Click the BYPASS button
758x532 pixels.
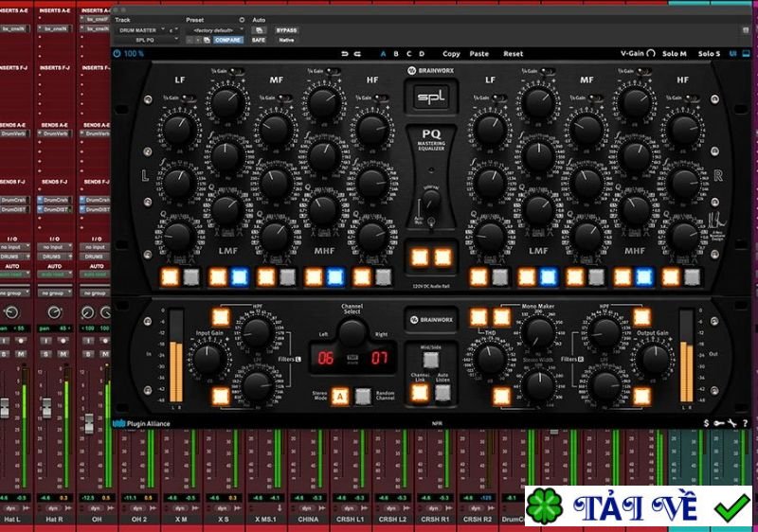click(286, 29)
